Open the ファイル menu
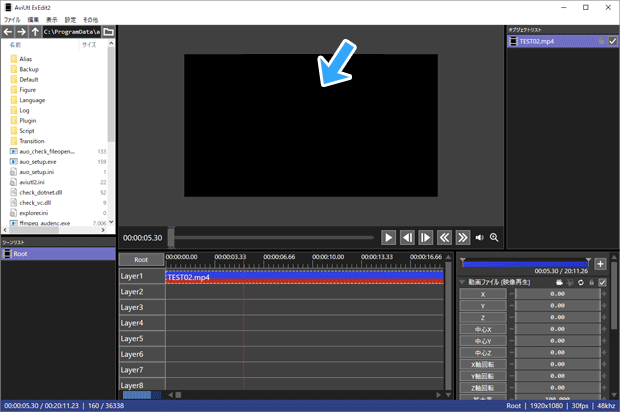Image resolution: width=620 pixels, height=412 pixels. (x=12, y=19)
